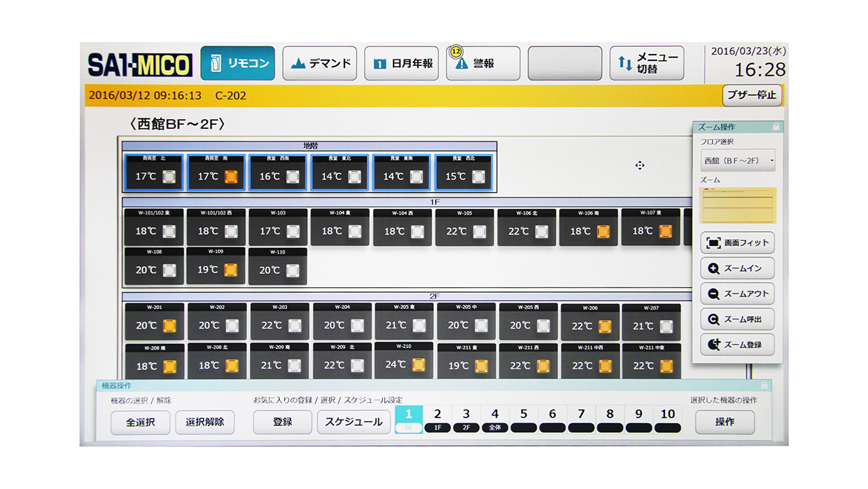Click the W-210 unit showing 24℃

[404, 360]
